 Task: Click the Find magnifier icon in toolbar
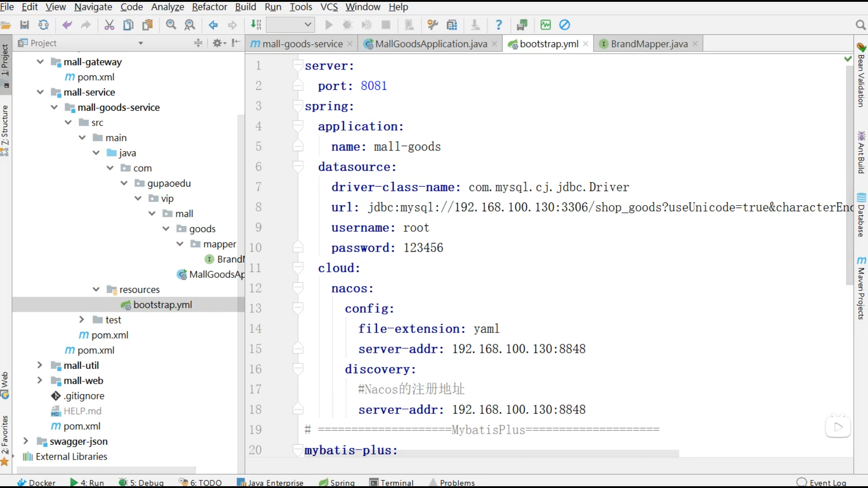coord(171,25)
